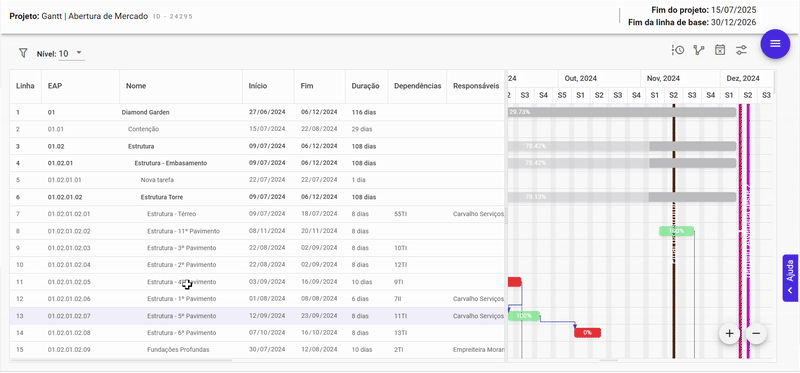The width and height of the screenshot is (800, 373).
Task: Click the EAP column header
Action: point(81,86)
